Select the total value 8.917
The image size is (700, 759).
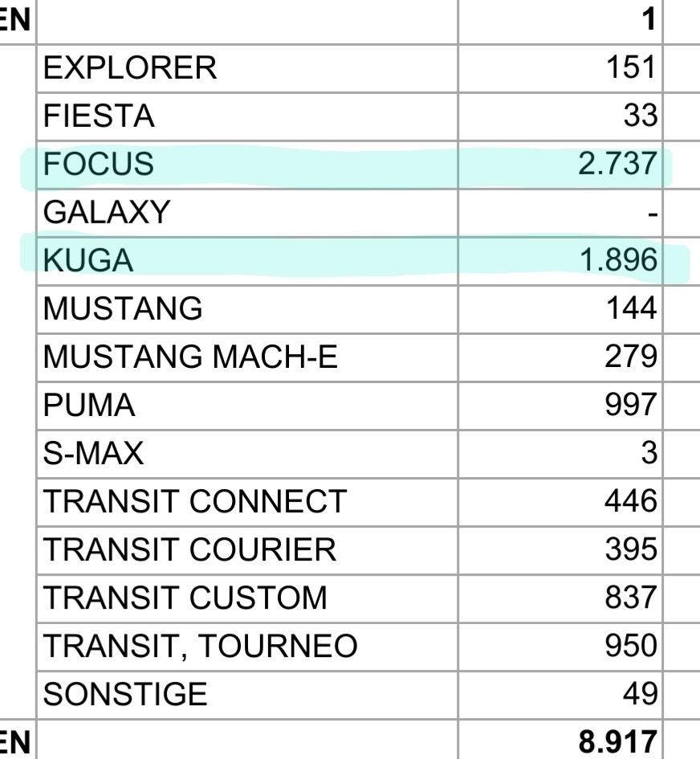(x=617, y=741)
